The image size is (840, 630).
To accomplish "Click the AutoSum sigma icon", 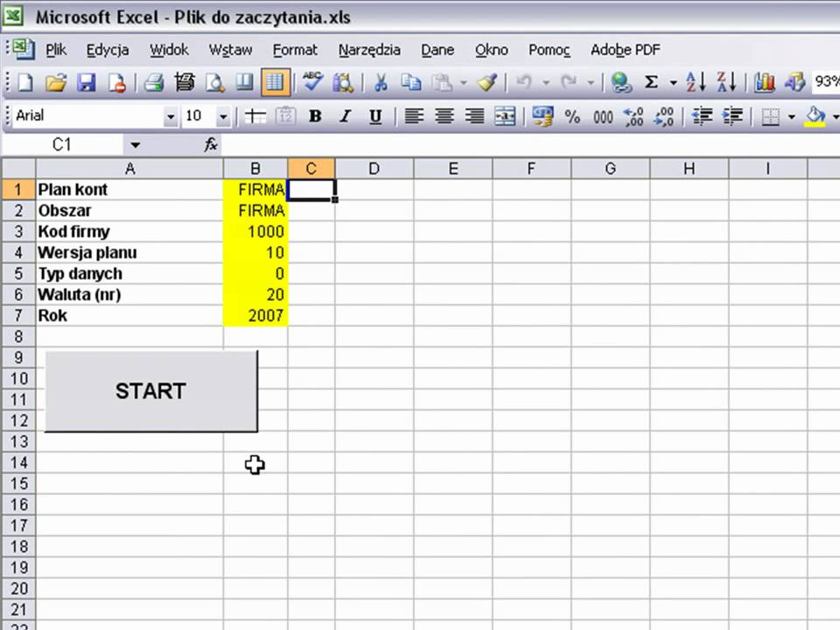I will tap(651, 82).
